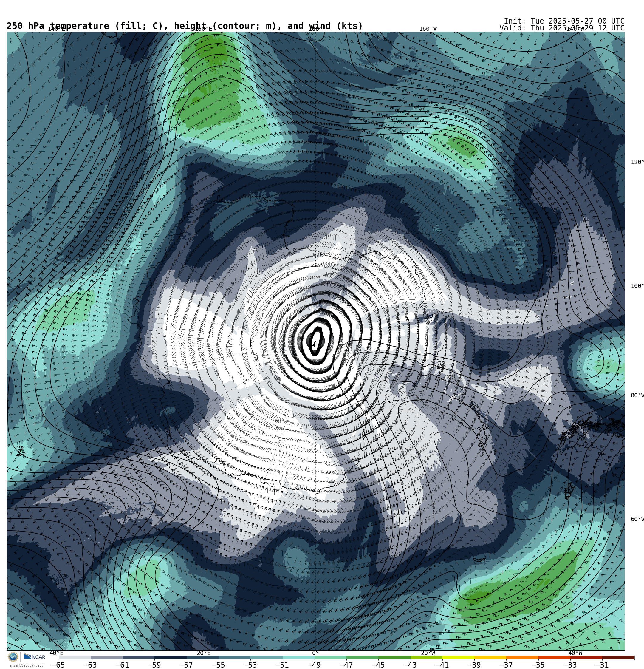Pick the colorbar swatch between -55 and -53

234,657
